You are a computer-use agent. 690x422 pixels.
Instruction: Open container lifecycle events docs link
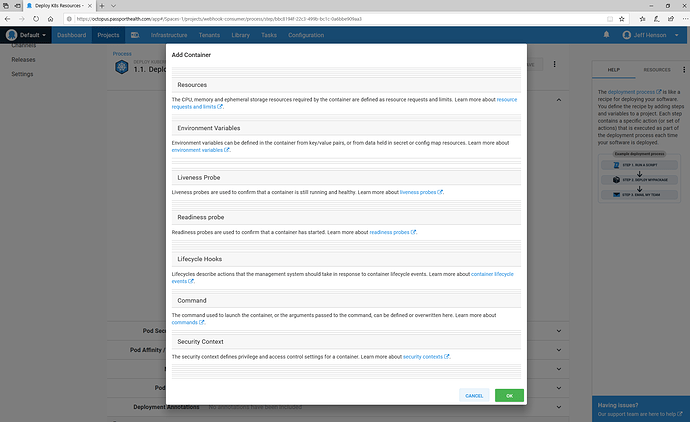click(x=492, y=274)
